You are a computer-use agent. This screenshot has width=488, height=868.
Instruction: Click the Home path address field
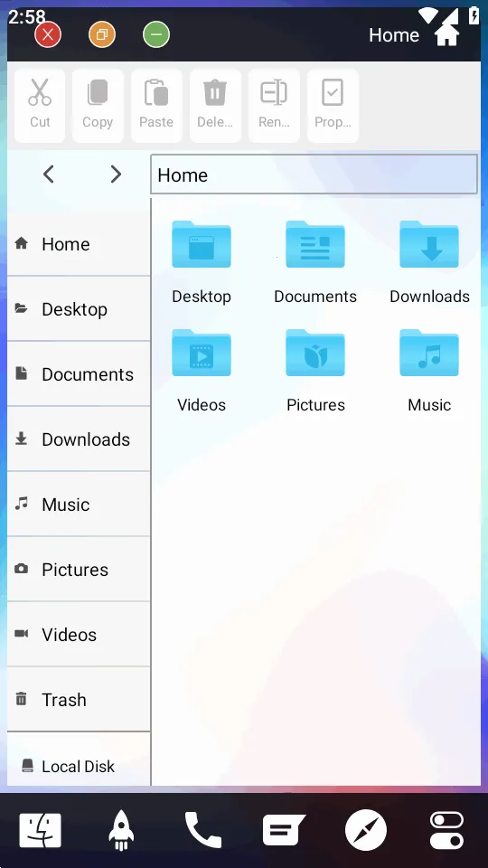click(x=314, y=175)
